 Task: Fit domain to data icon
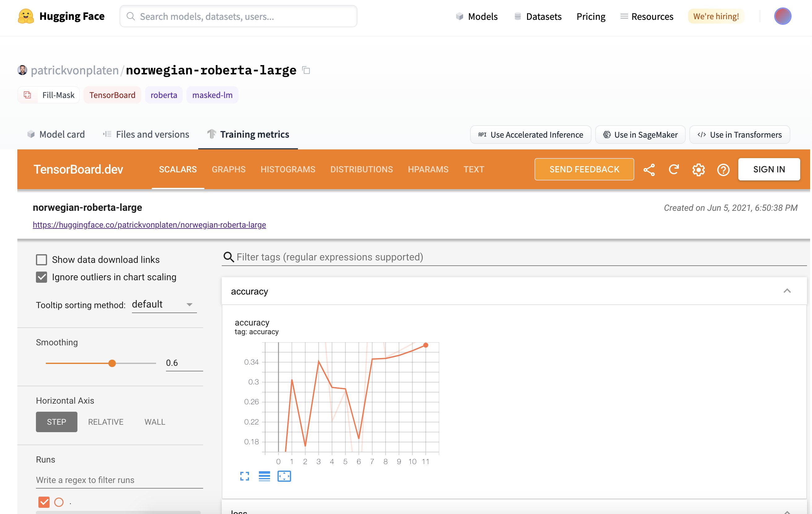pos(284,476)
